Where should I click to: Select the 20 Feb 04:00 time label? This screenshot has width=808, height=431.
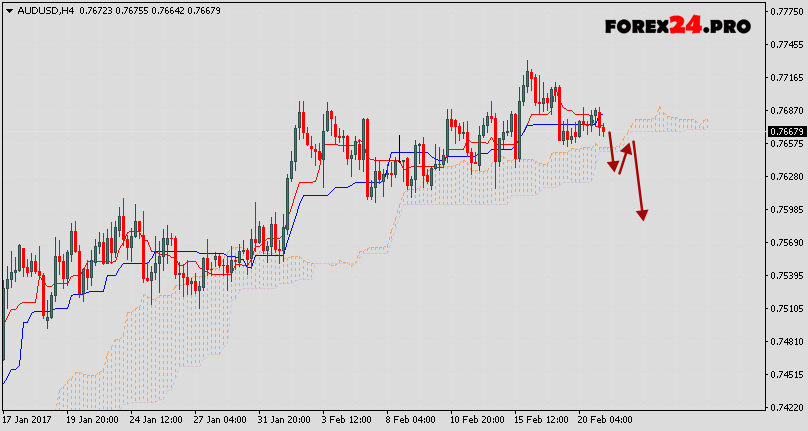pos(602,420)
